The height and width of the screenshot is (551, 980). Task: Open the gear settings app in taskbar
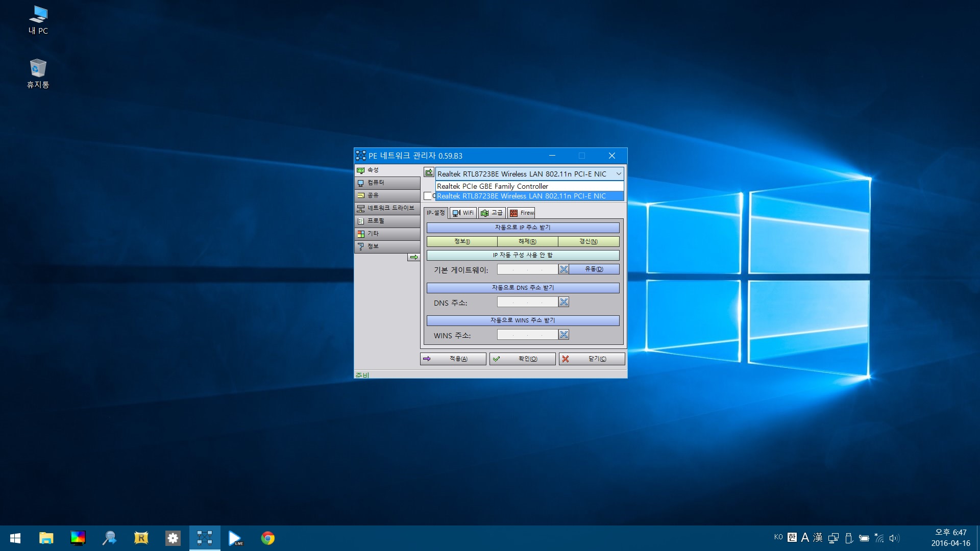click(x=173, y=538)
